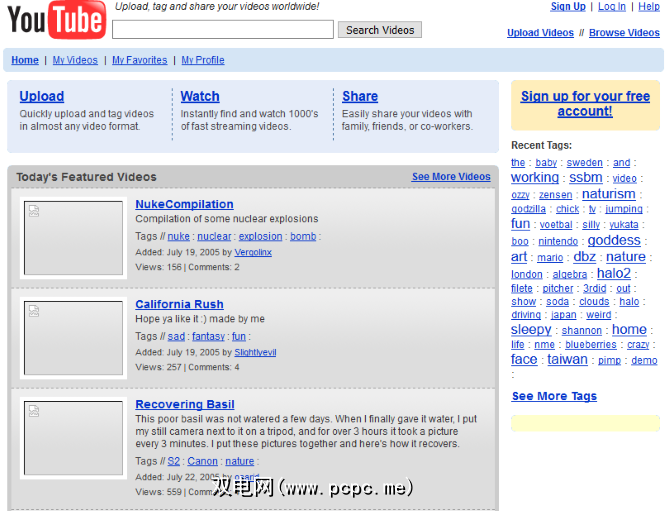Click the sad tag
The height and width of the screenshot is (511, 670).
click(176, 337)
